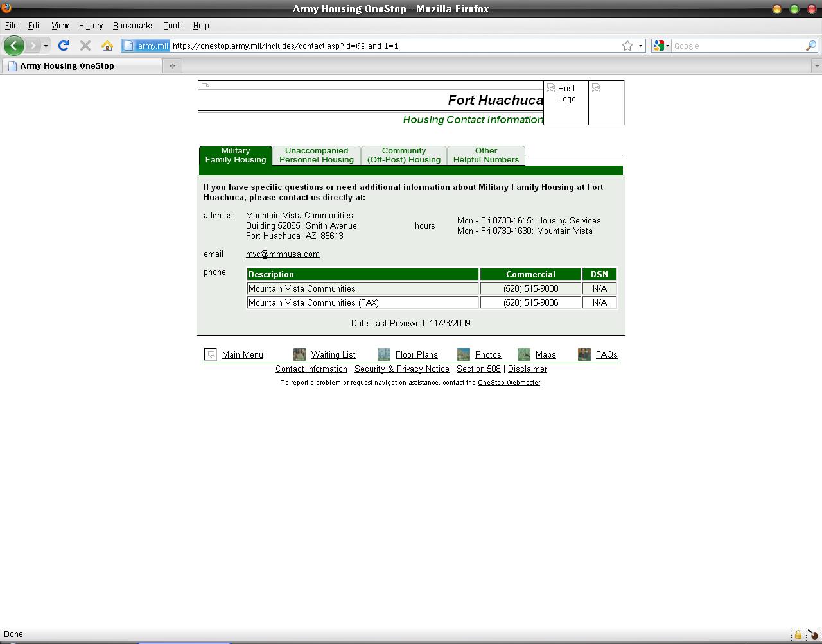Open a new tab with plus button

coord(172,65)
